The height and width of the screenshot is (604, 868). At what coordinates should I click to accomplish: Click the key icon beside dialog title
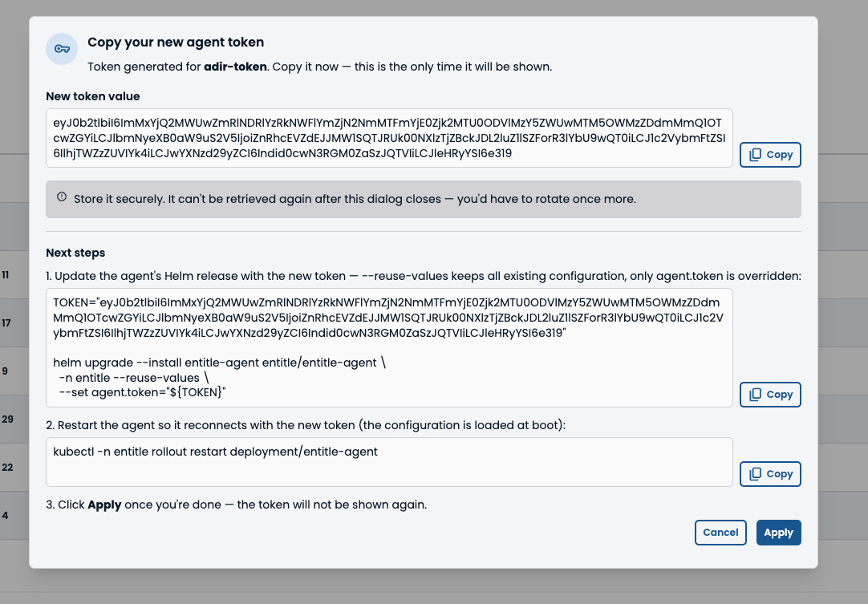pos(62,49)
